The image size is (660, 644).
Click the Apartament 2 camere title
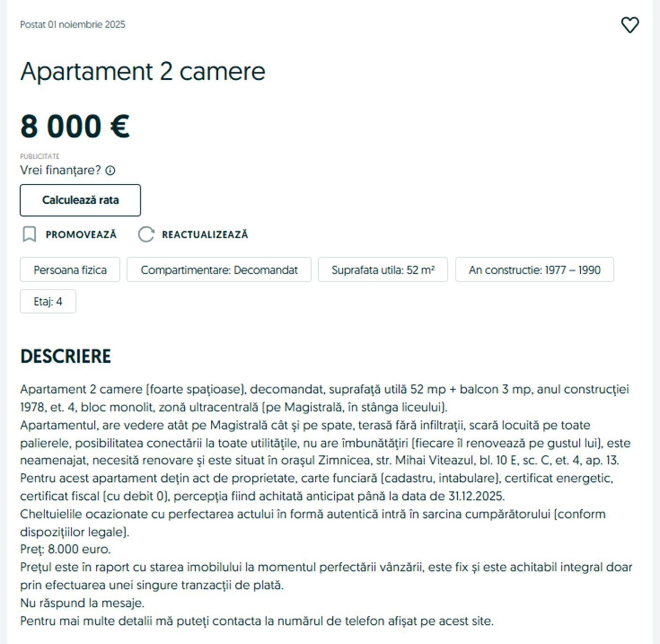(x=142, y=72)
